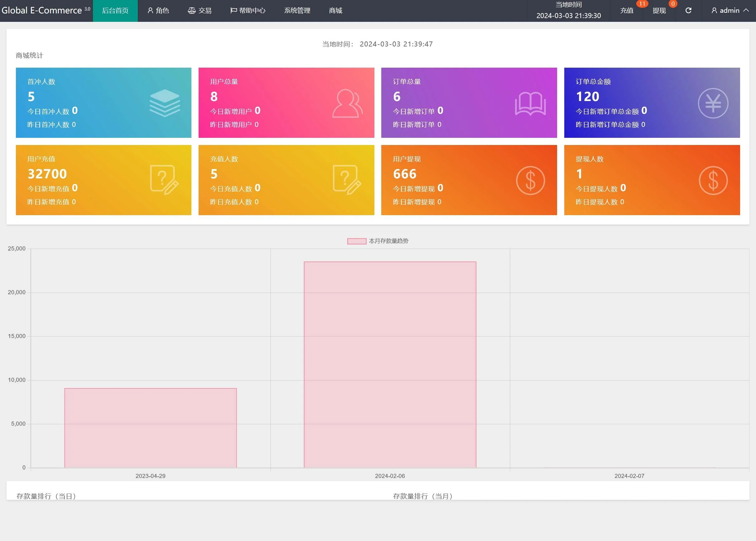Open the 交易 navigation menu
This screenshot has width=756, height=541.
200,11
